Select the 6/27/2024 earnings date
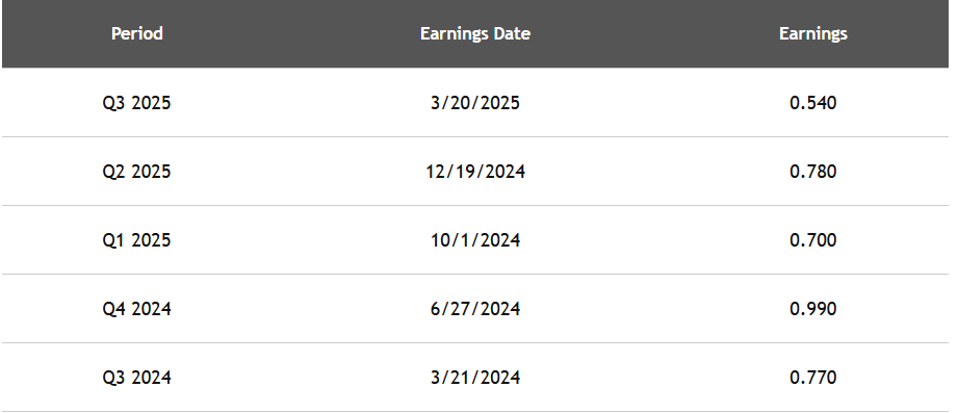The width and height of the screenshot is (958, 413). 475,309
